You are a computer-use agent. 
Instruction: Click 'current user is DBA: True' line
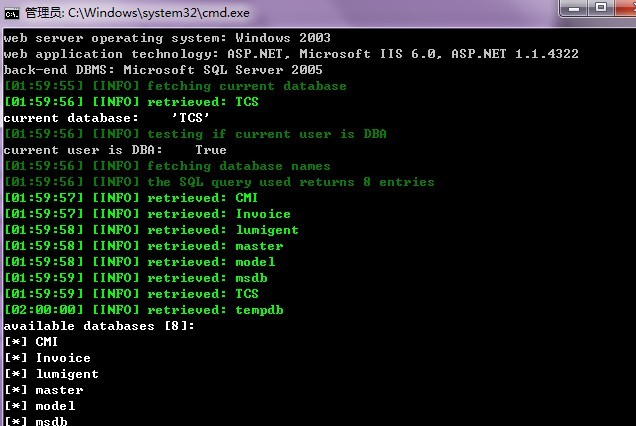tap(115, 150)
